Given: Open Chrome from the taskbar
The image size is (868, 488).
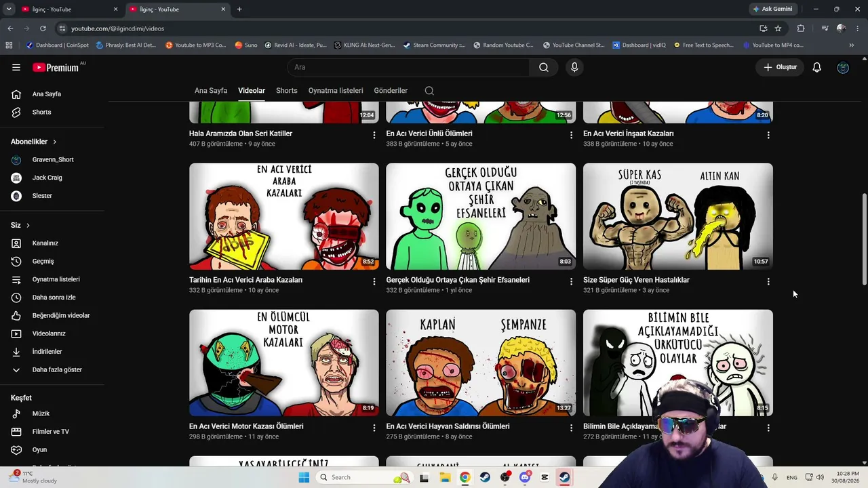Looking at the screenshot, I should (x=465, y=477).
